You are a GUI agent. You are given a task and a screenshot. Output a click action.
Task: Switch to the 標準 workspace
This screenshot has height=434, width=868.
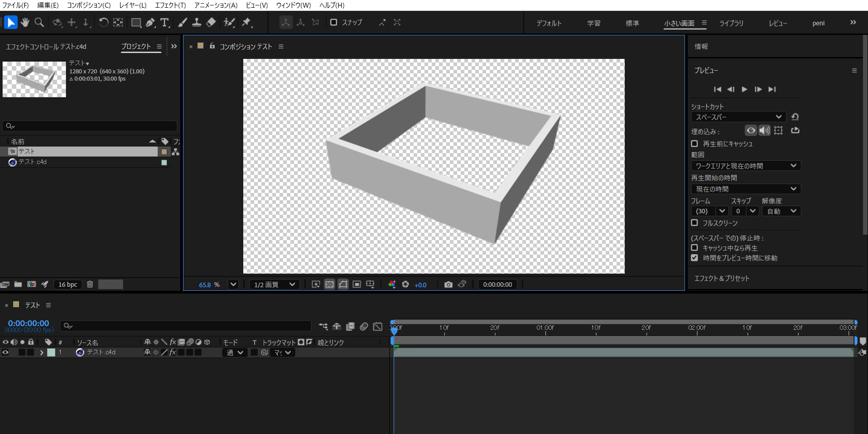tap(632, 23)
